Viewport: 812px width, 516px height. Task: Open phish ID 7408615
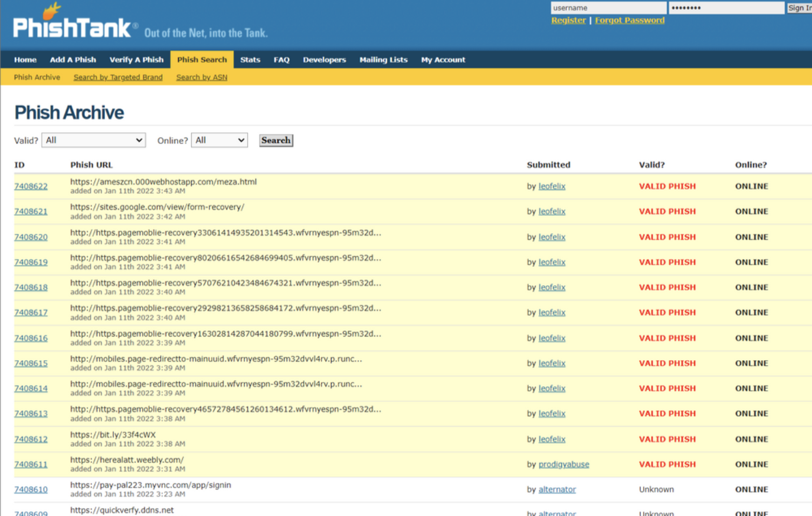31,363
